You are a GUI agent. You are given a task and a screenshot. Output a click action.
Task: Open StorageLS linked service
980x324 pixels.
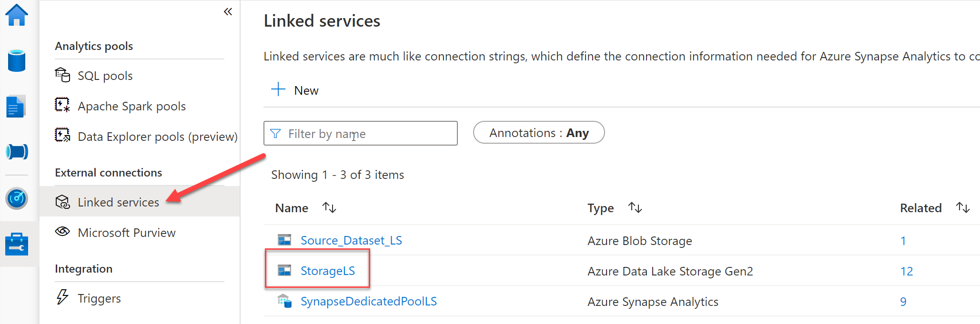point(328,271)
